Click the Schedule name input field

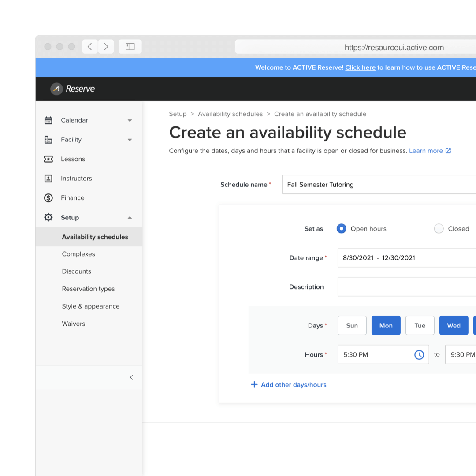379,184
